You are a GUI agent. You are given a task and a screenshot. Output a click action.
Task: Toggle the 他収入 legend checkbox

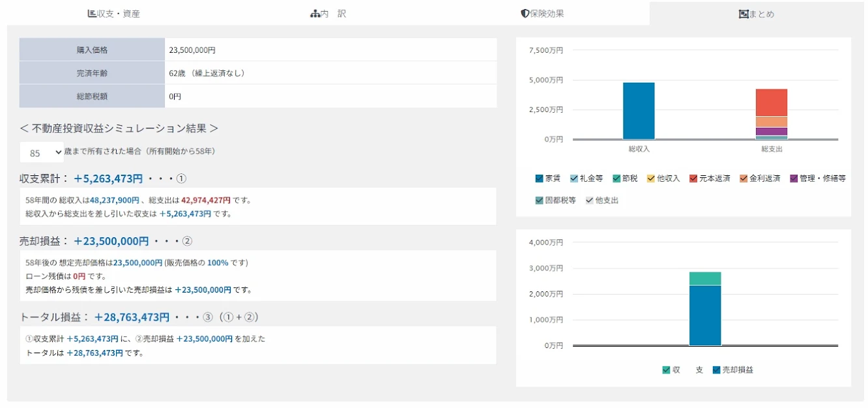click(x=651, y=179)
